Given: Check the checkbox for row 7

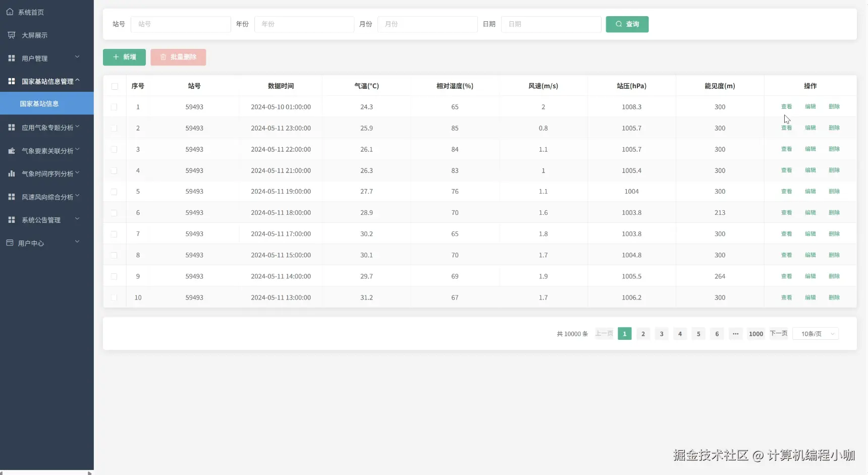Looking at the screenshot, I should tap(114, 234).
